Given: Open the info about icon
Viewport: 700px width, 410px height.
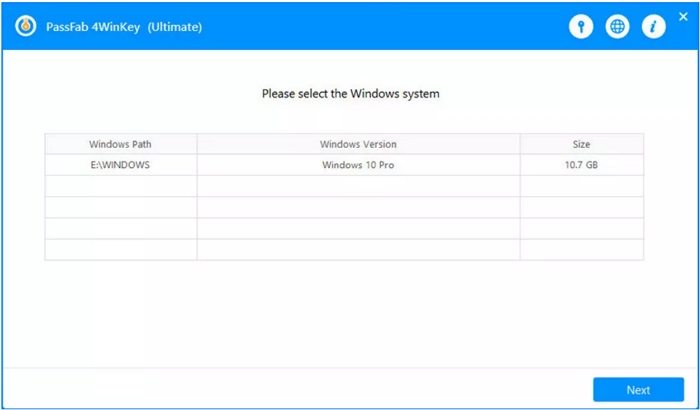Looking at the screenshot, I should click(654, 27).
